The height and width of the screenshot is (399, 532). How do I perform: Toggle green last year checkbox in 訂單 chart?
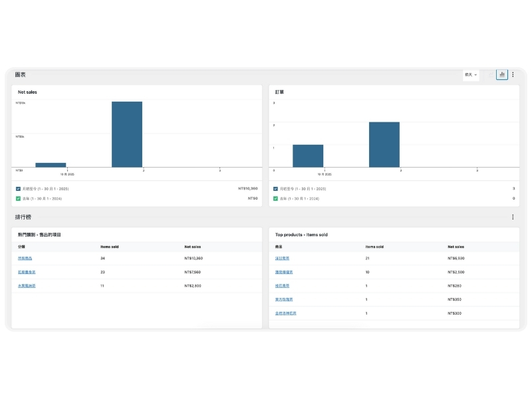(x=275, y=198)
